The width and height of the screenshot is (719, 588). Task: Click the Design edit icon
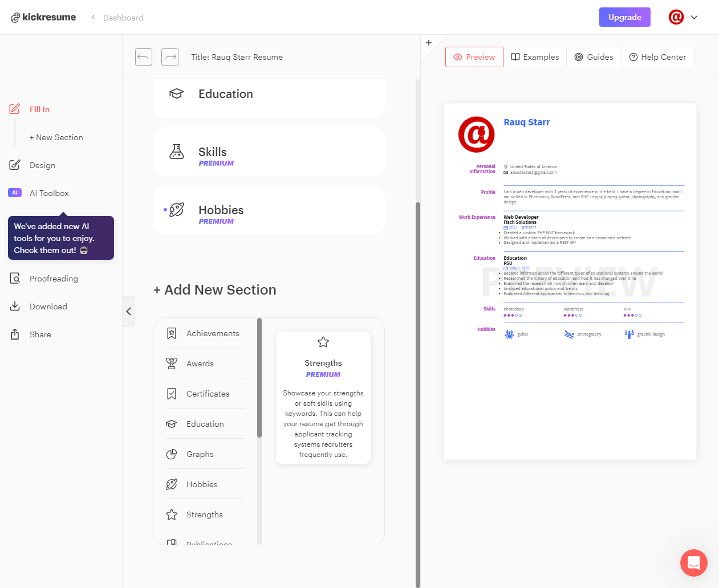[15, 165]
